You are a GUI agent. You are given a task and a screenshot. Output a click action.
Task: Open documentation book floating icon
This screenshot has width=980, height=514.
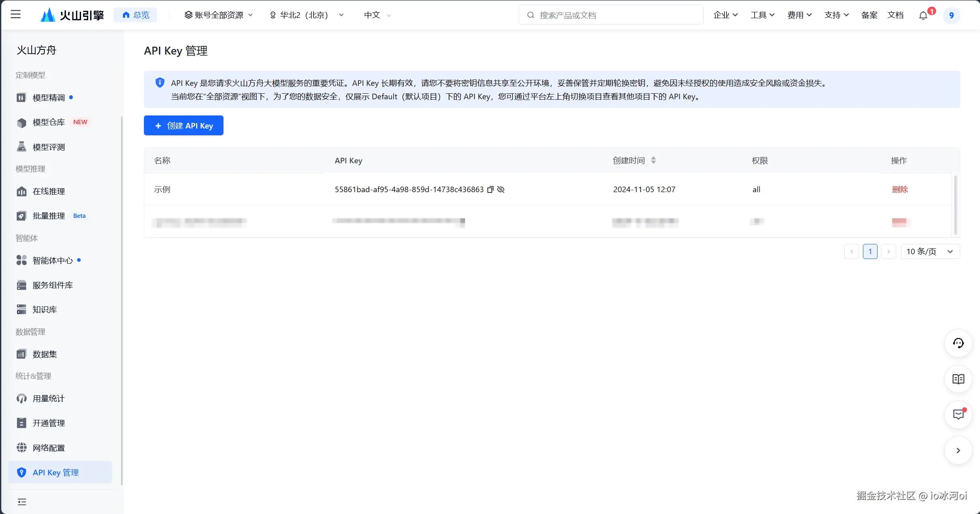click(x=958, y=379)
